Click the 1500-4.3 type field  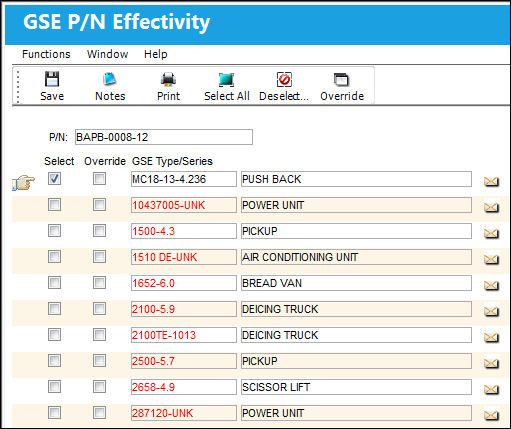(x=184, y=231)
